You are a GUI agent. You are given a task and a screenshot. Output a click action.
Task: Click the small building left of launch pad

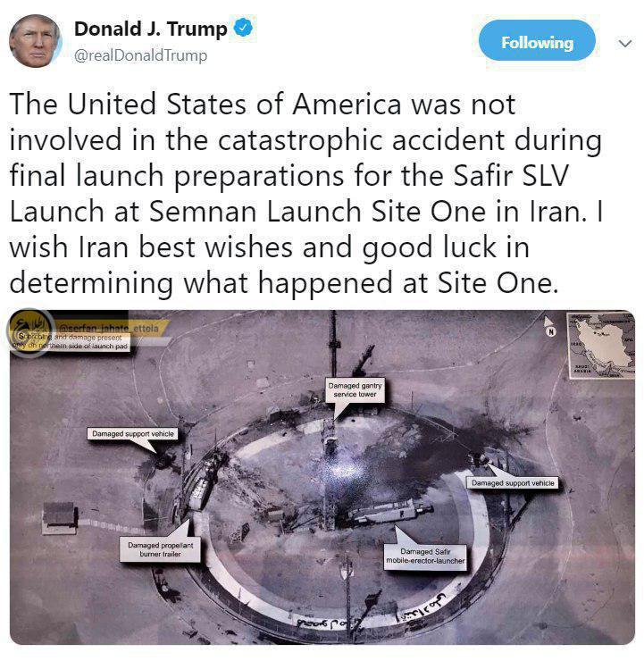coord(60,518)
